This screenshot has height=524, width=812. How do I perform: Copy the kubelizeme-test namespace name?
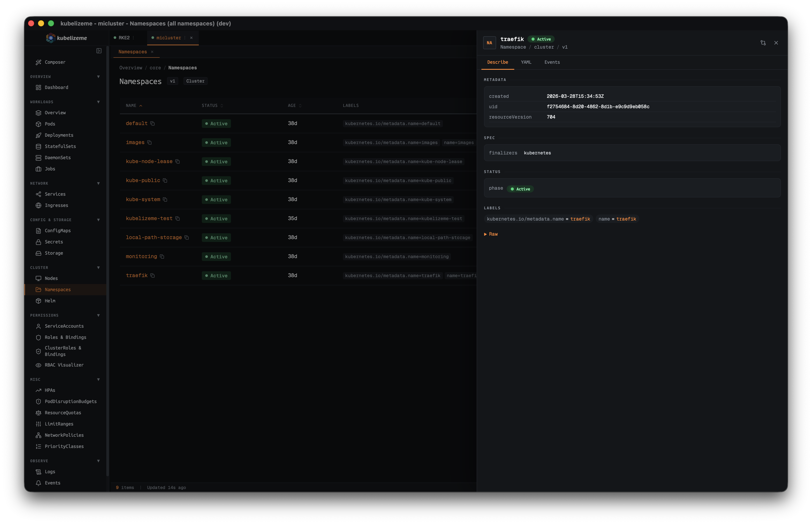click(x=177, y=218)
